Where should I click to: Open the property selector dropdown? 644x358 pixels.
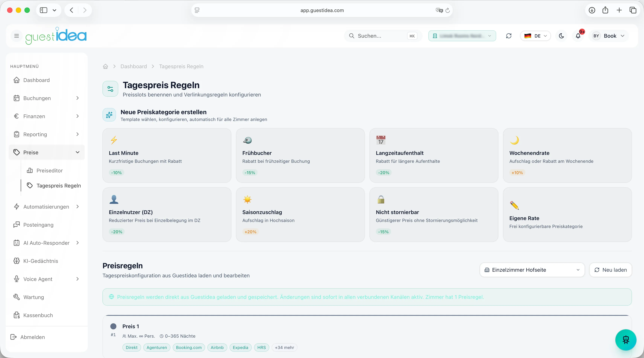tap(462, 36)
